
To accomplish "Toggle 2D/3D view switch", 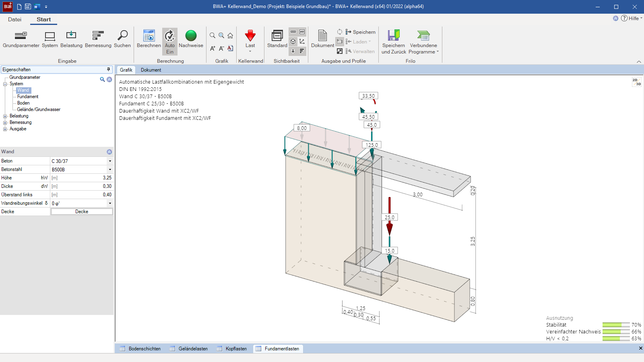I will pyautogui.click(x=636, y=82).
